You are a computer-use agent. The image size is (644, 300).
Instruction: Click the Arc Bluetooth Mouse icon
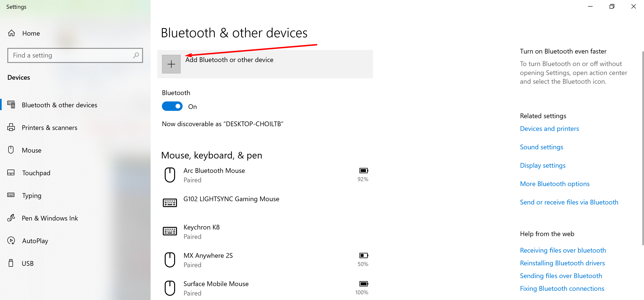tap(170, 175)
